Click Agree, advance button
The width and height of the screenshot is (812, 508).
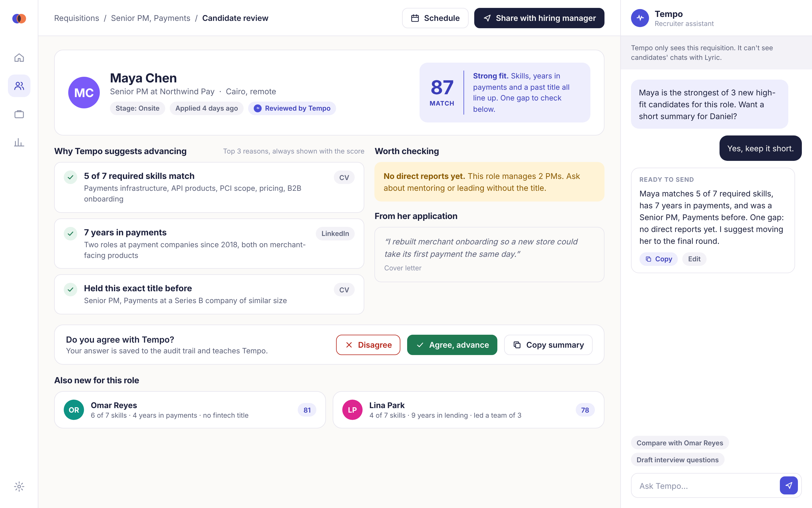452,345
